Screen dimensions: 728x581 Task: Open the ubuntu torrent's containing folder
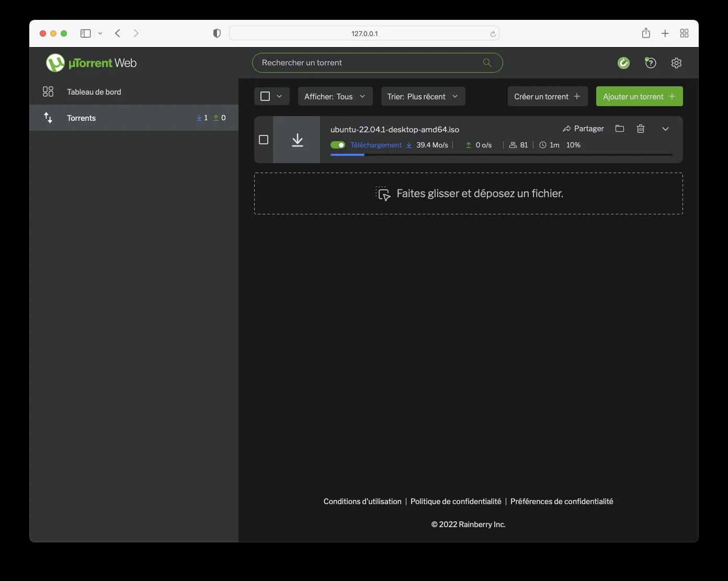pyautogui.click(x=620, y=129)
